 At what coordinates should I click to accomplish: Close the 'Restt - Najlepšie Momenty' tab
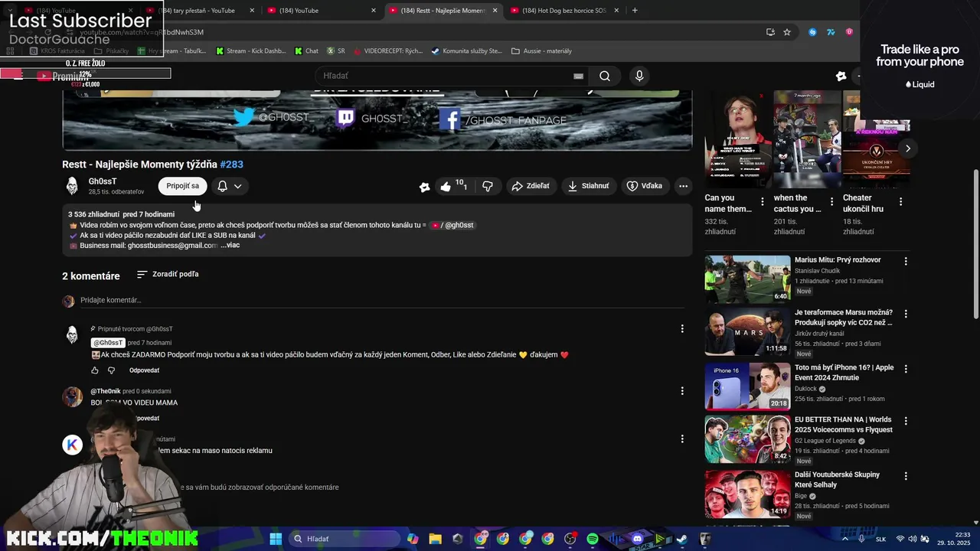(x=495, y=11)
